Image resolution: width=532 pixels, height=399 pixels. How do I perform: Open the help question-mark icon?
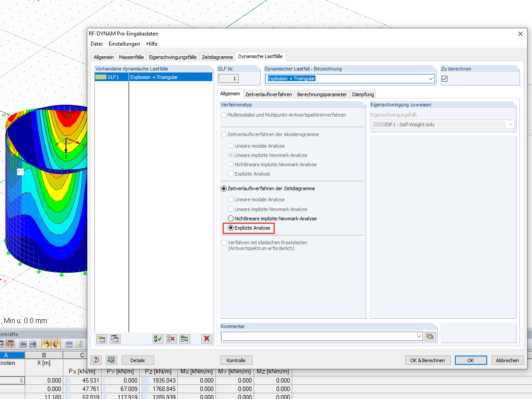(96, 360)
